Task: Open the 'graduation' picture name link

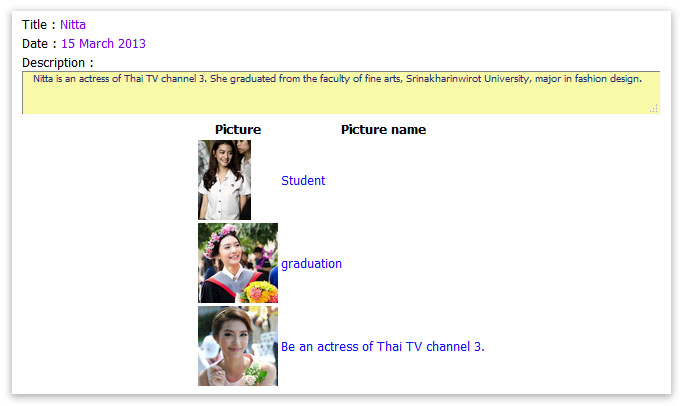Action: [311, 264]
